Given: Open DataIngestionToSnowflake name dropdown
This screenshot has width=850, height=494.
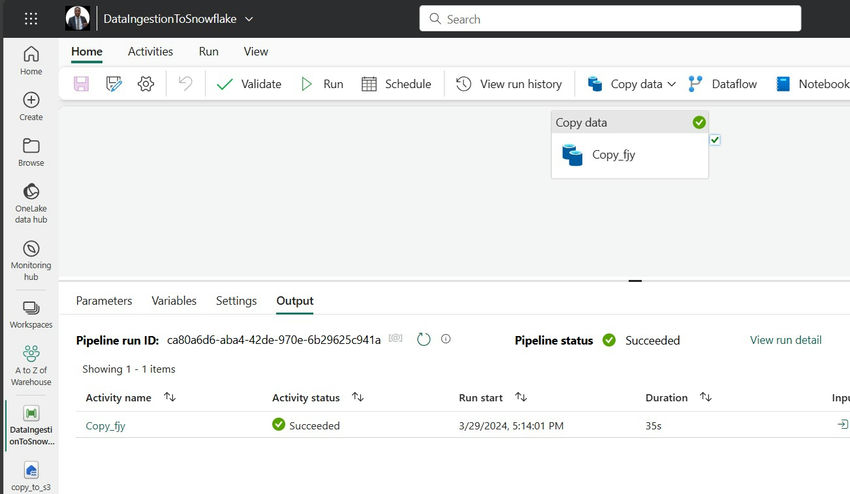Looking at the screenshot, I should point(249,19).
